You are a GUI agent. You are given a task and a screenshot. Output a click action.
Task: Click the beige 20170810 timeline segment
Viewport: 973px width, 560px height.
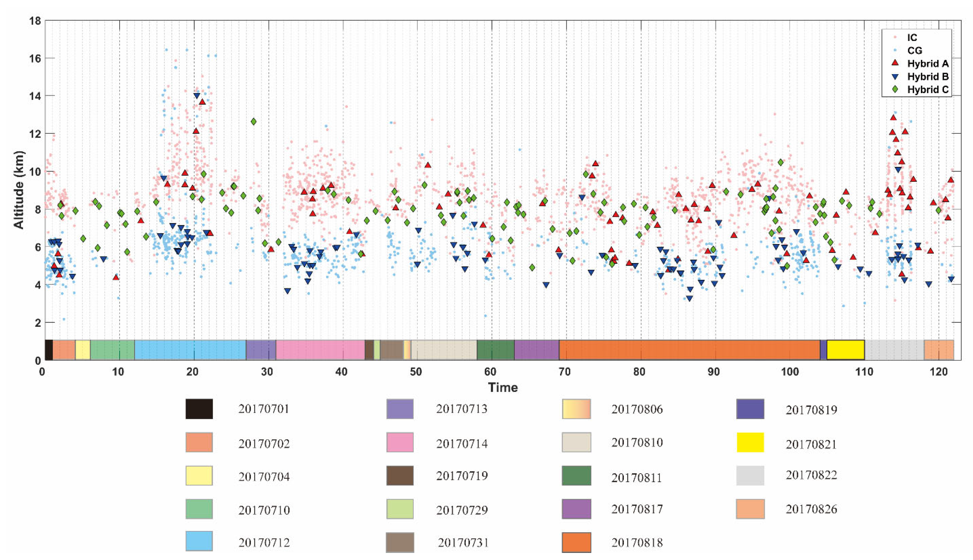[x=444, y=350]
